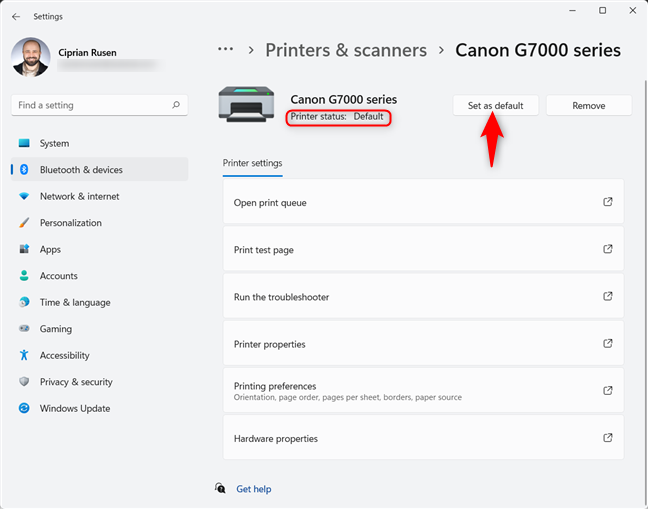Click the Set as default button
The height and width of the screenshot is (509, 648).
496,105
